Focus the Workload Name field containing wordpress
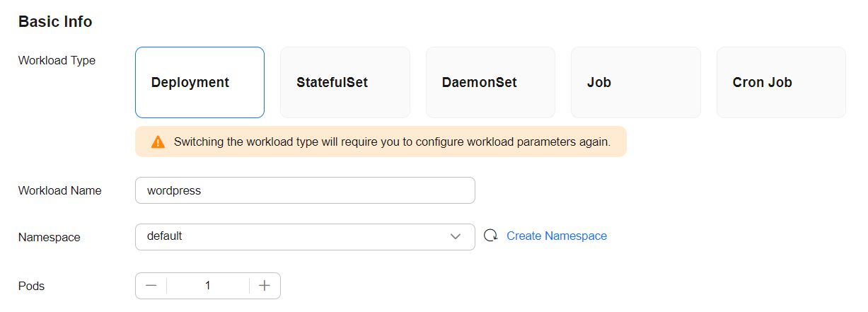This screenshot has height=312, width=868. point(305,190)
